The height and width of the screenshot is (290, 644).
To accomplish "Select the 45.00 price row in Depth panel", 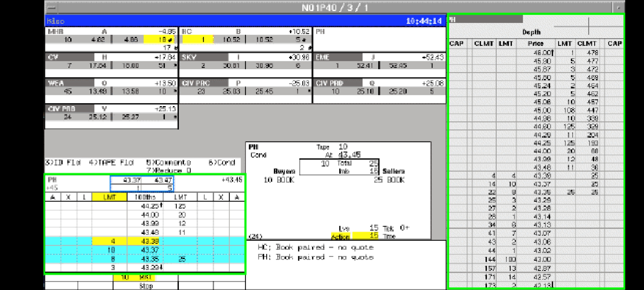I will 542,110.
